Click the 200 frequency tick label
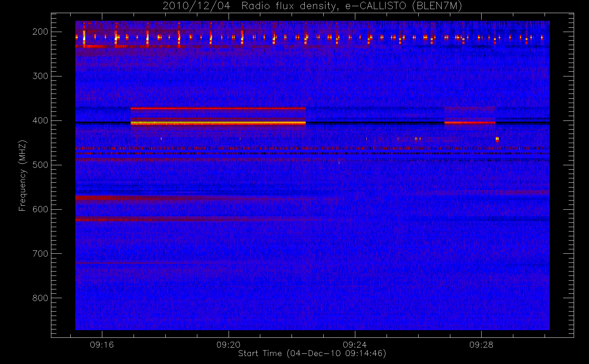 click(x=40, y=32)
